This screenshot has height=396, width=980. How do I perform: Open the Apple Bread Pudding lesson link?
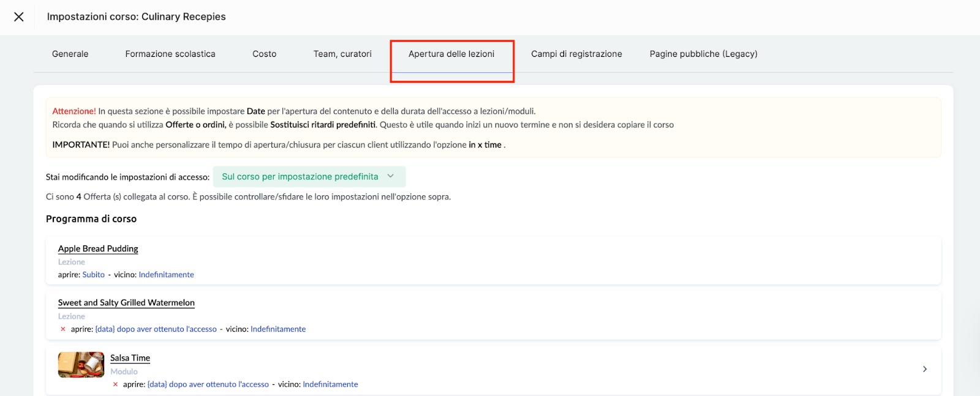(x=98, y=248)
